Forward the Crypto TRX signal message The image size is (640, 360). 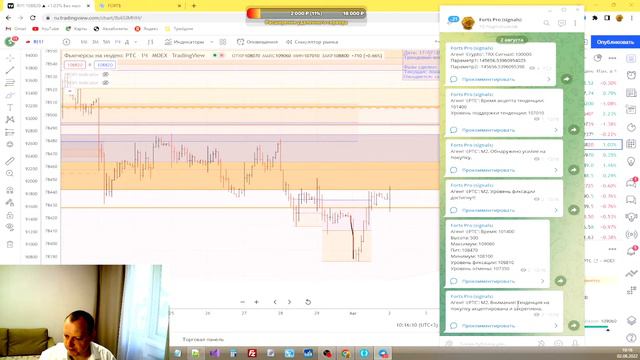pyautogui.click(x=567, y=79)
